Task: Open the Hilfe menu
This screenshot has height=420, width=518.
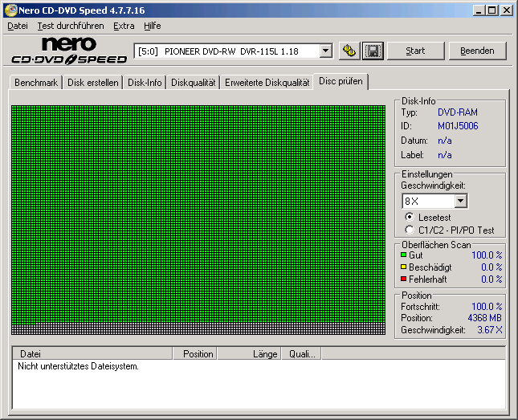Action: [x=153, y=26]
